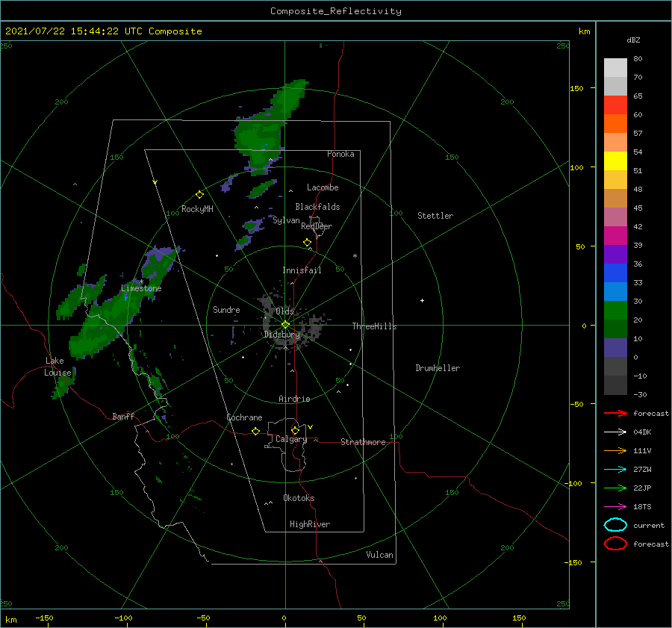The image size is (672, 628).
Task: Click the white 04DK arrow icon
Action: 615,432
